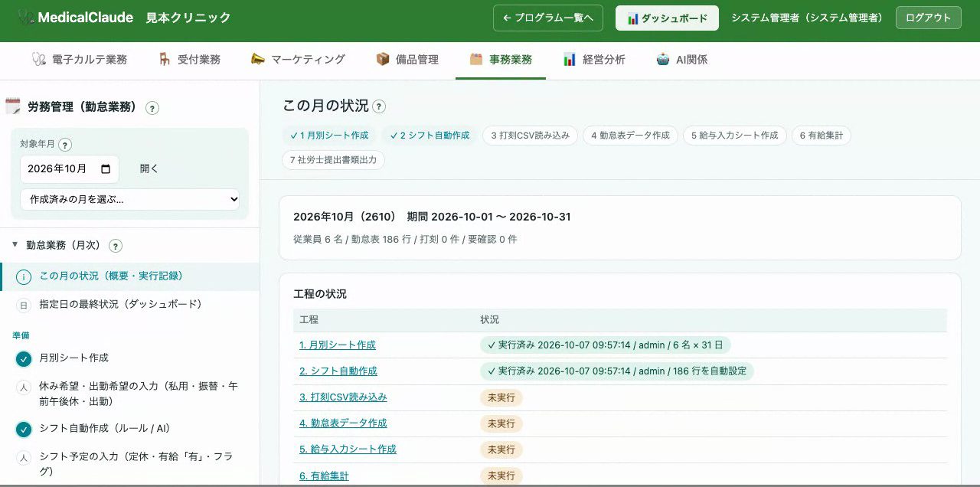Open the ダッシュボード button
Image resolution: width=980 pixels, height=487 pixels.
coord(667,18)
